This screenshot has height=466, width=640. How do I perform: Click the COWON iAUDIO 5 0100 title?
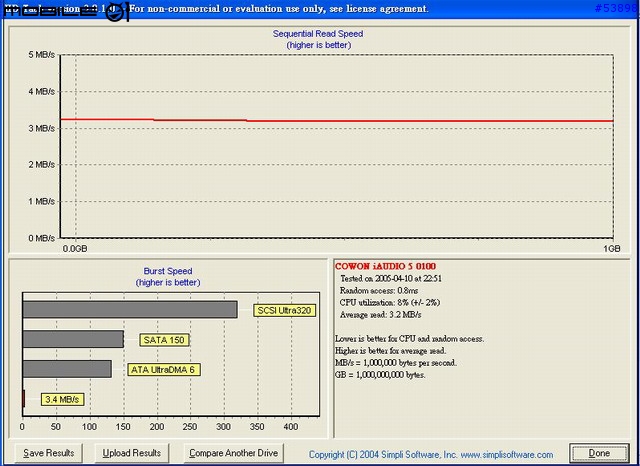[x=385, y=266]
